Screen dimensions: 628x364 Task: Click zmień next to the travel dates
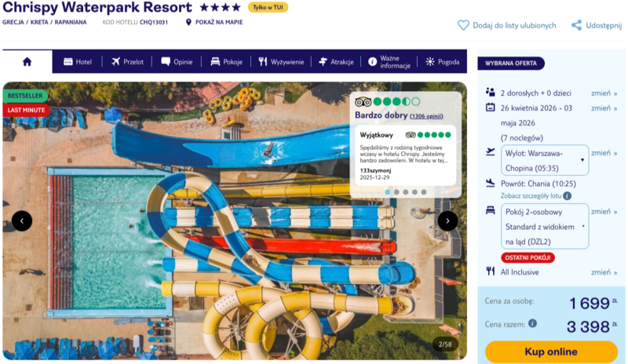(x=604, y=108)
